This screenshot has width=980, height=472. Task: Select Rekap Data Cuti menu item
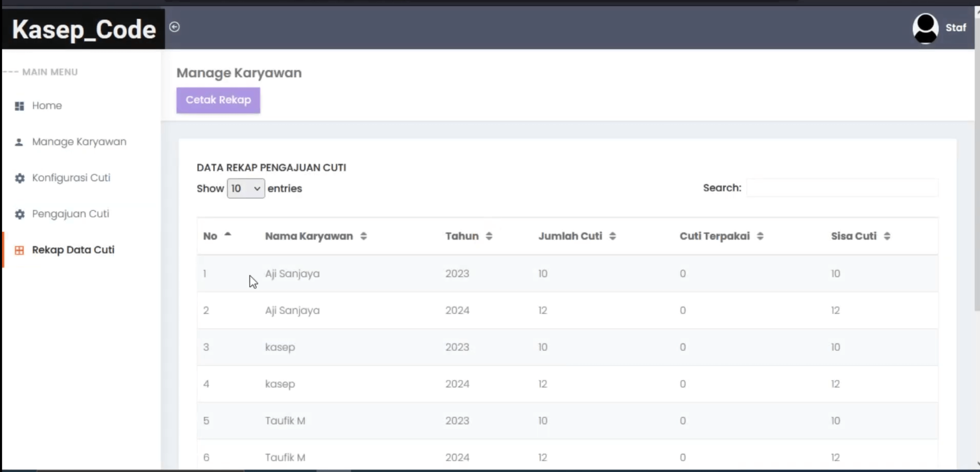click(x=73, y=250)
